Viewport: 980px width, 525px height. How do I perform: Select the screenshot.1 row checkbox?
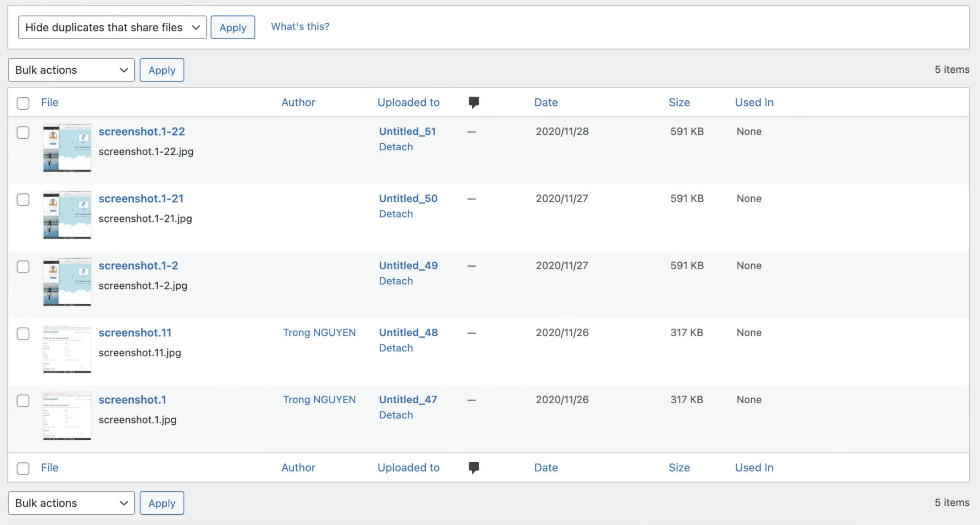(23, 401)
